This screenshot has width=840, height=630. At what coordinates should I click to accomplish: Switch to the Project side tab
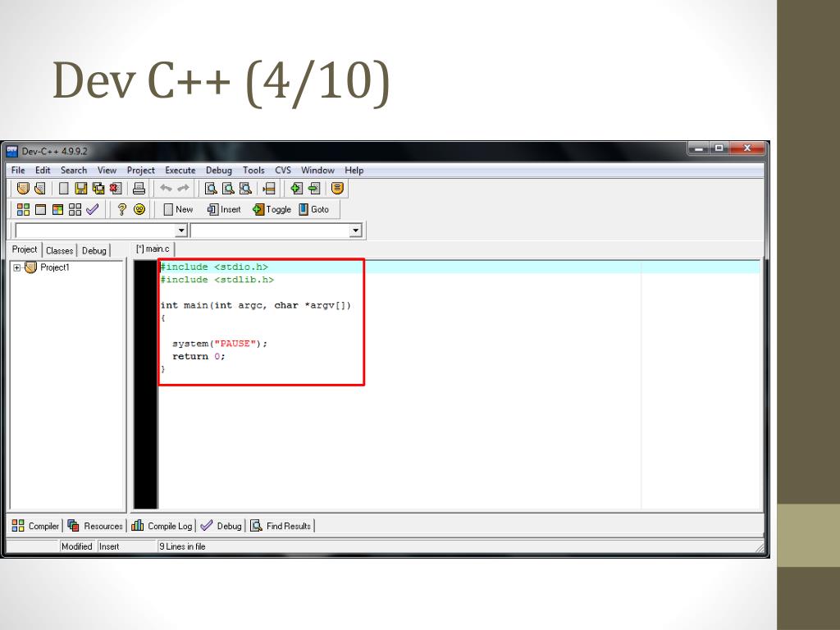click(25, 249)
